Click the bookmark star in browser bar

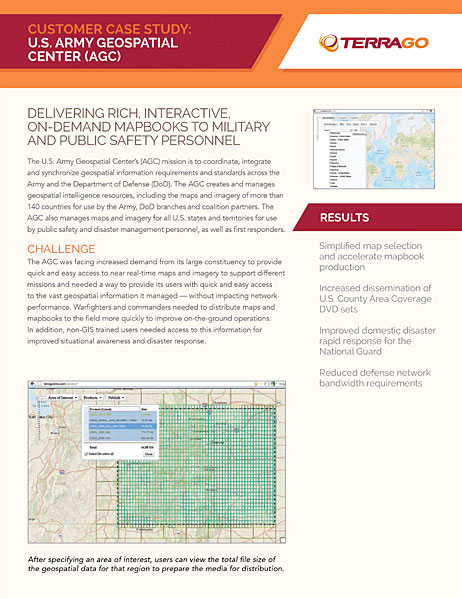coord(256,384)
